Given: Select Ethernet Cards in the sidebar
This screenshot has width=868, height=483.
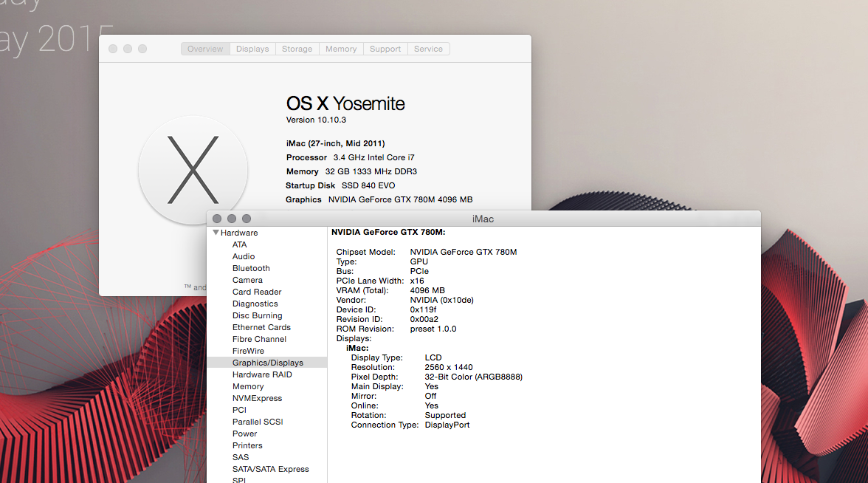Looking at the screenshot, I should (x=261, y=327).
